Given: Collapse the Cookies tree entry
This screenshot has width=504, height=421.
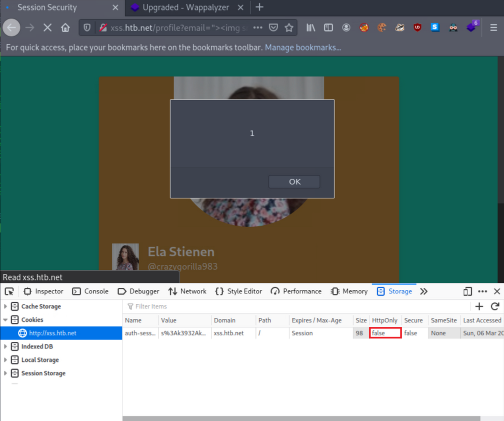Looking at the screenshot, I should [5, 319].
